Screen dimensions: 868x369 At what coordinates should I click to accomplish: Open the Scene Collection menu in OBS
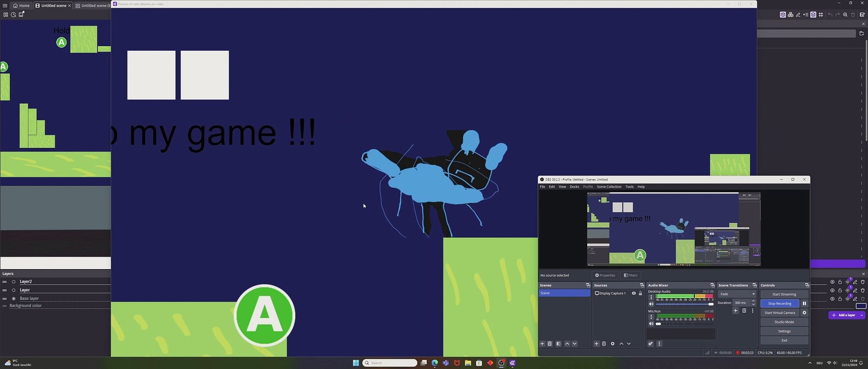609,187
